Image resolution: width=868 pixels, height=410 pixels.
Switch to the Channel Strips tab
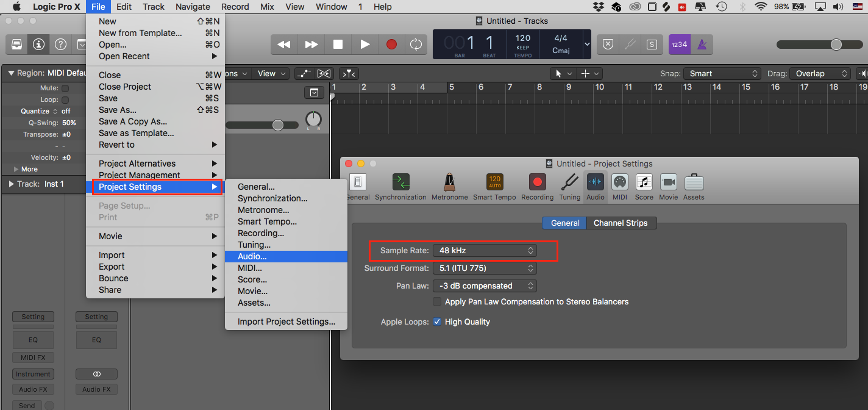[x=621, y=223]
